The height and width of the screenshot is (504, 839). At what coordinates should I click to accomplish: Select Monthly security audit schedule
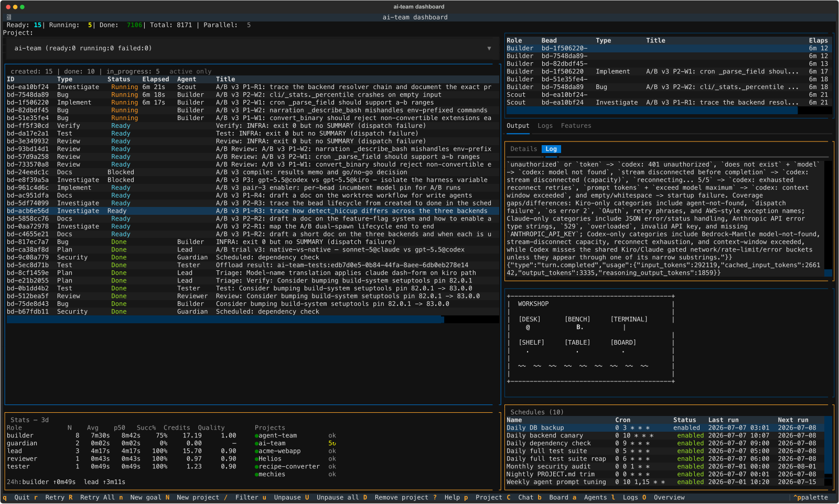[x=665, y=467]
